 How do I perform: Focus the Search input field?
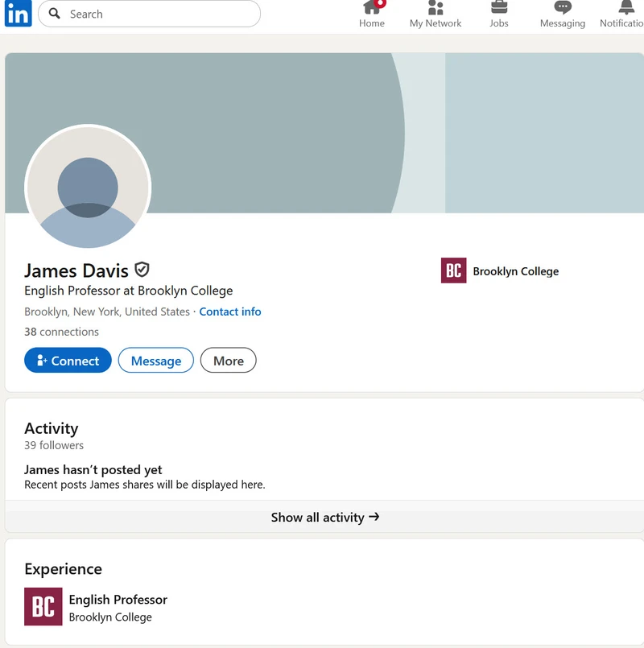149,14
